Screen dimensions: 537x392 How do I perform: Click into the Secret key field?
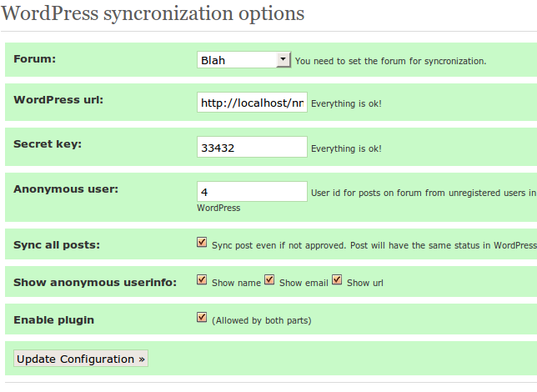point(252,147)
